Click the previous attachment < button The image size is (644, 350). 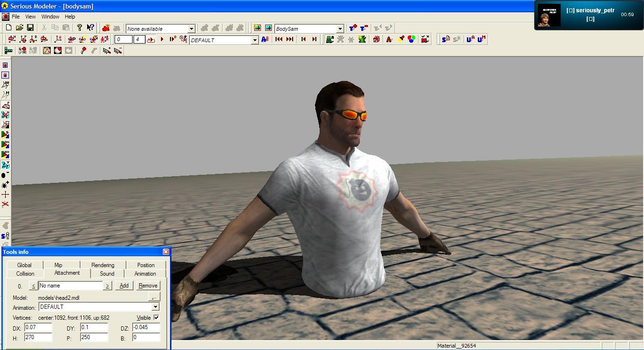pos(33,286)
